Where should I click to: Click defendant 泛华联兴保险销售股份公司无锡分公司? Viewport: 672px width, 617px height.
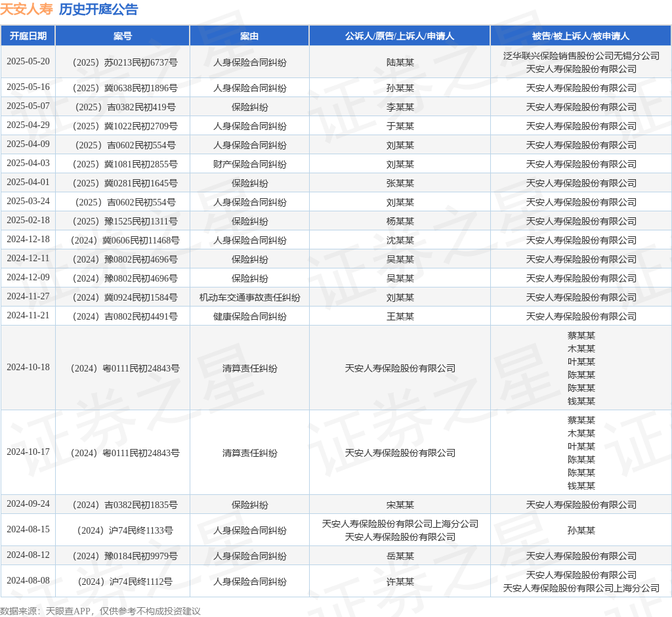click(x=581, y=56)
